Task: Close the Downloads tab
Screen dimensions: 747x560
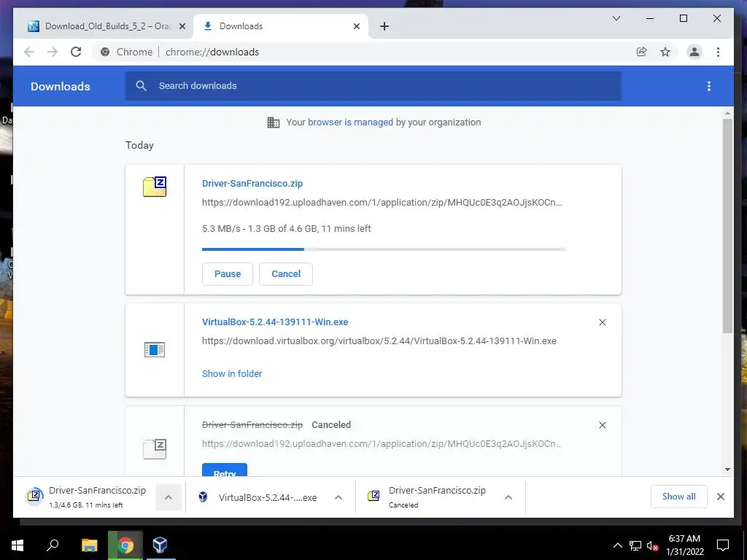Action: 356,26
